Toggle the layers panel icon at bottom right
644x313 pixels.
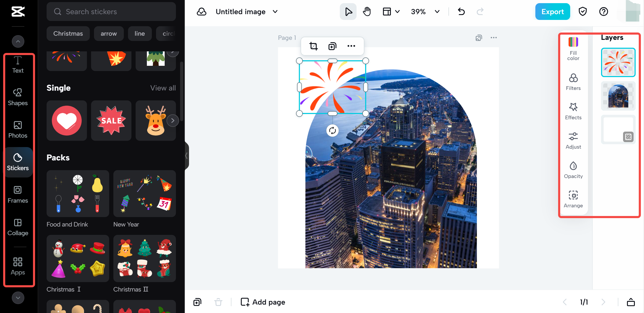(x=631, y=302)
